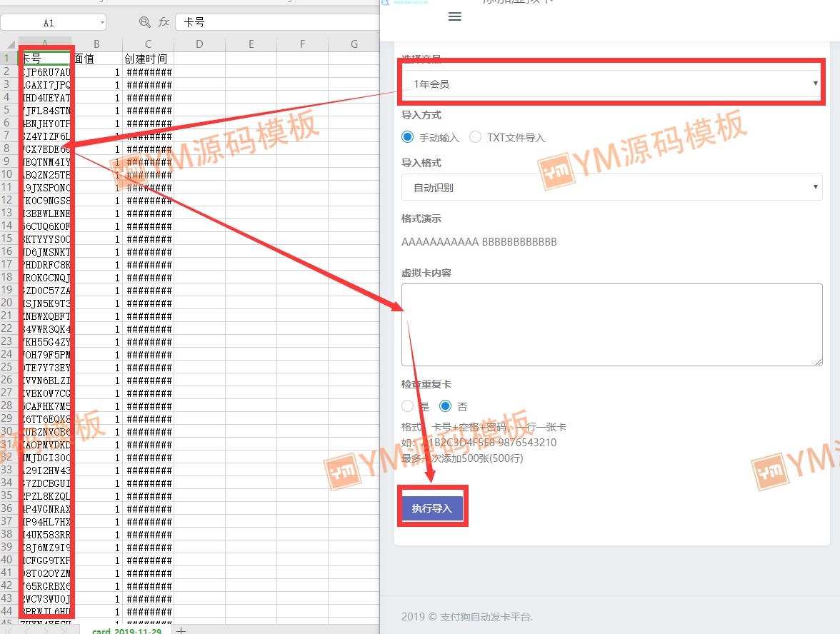The image size is (840, 634).
Task: Click the fx insert function icon
Action: click(x=164, y=22)
